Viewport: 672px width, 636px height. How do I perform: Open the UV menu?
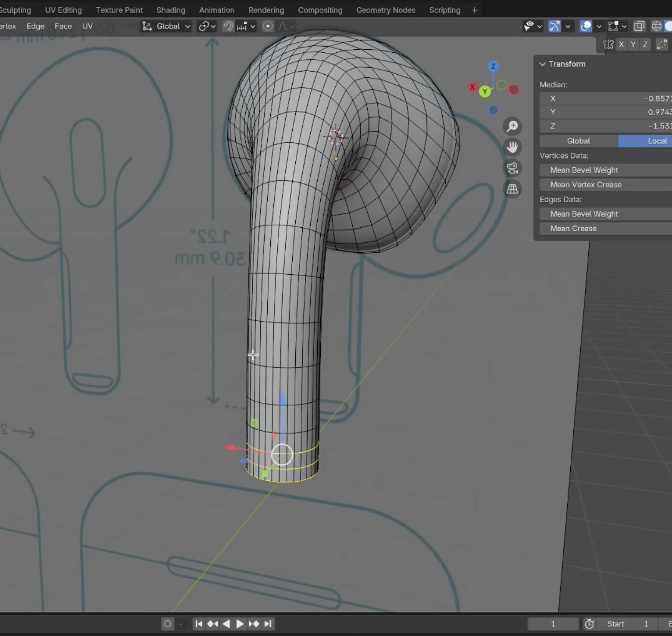87,26
